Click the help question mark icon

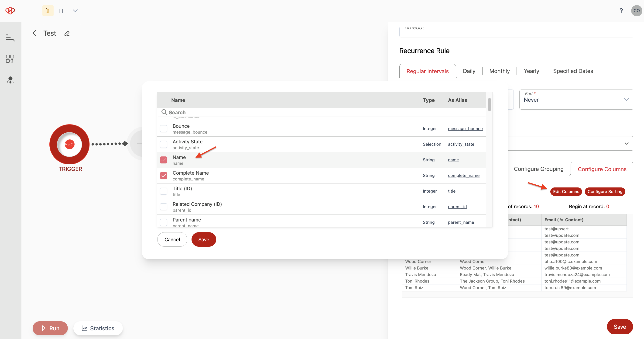621,10
